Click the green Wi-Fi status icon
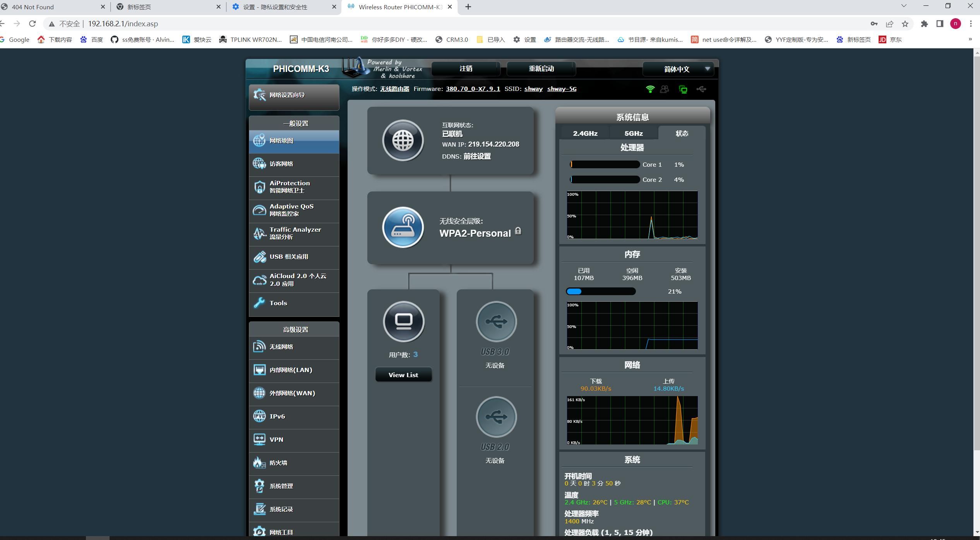This screenshot has height=540, width=980. tap(650, 89)
